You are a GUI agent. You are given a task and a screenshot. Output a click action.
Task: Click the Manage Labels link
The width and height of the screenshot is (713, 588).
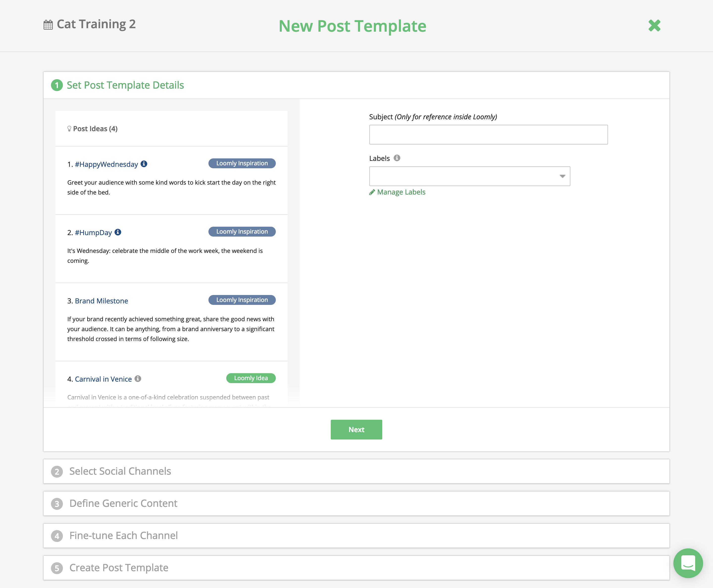tap(398, 192)
